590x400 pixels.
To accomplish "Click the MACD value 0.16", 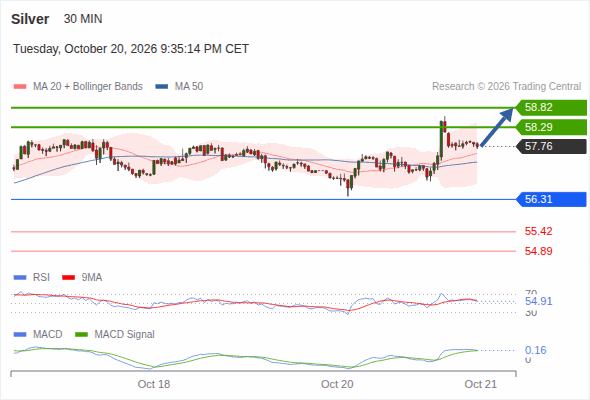I will point(536,350).
